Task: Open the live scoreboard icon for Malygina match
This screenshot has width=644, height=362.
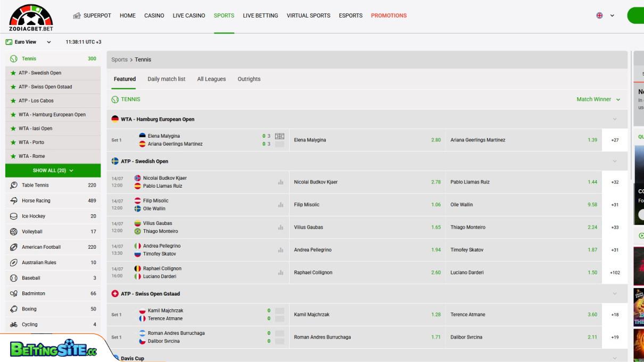Action: [x=279, y=136]
